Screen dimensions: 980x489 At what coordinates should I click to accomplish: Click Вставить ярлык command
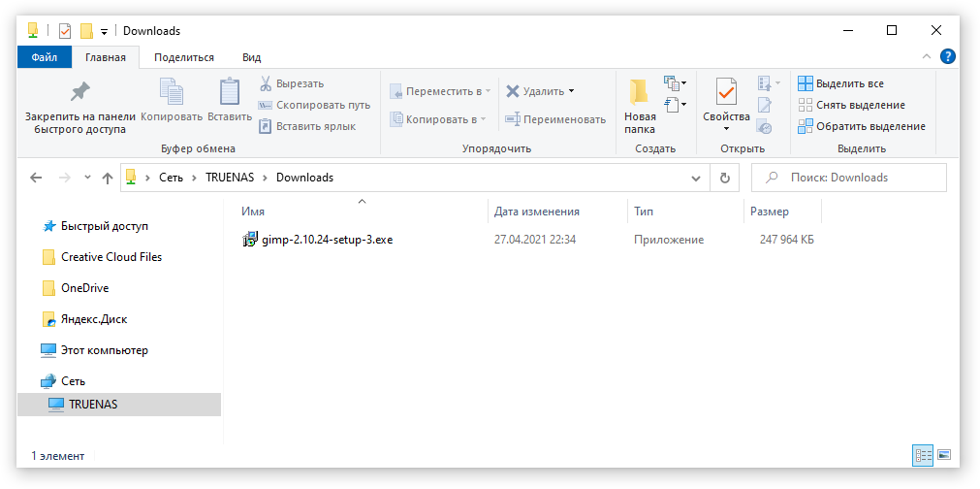307,126
